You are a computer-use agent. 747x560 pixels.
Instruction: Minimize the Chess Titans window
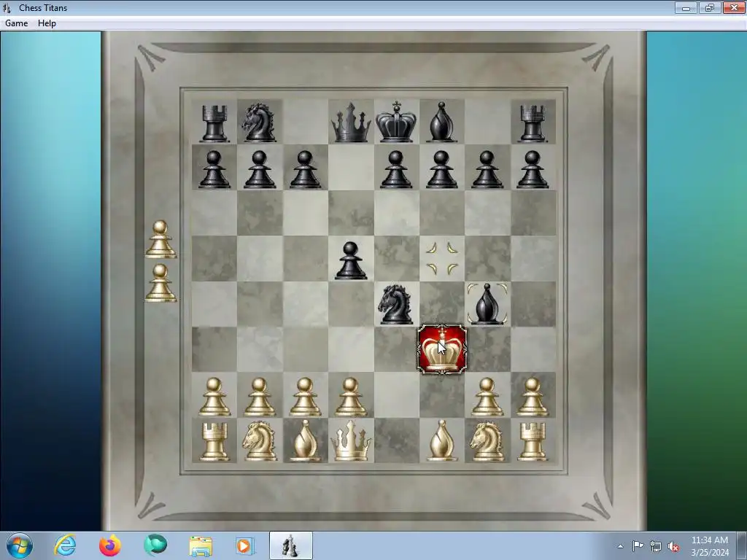click(686, 8)
